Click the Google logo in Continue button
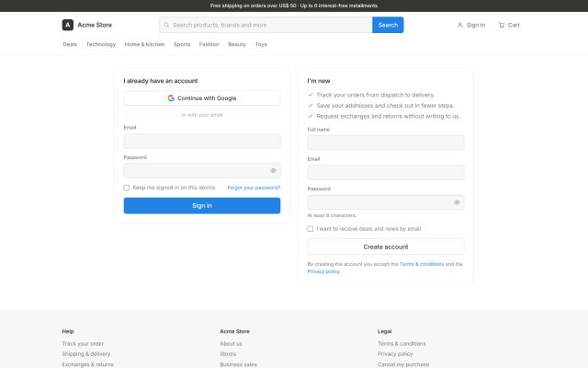The image size is (588, 368). pos(171,98)
